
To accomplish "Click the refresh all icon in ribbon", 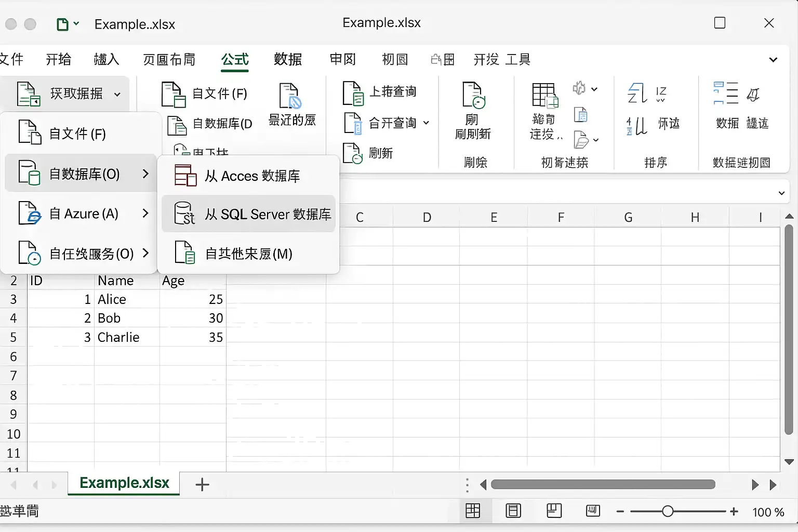I will [473, 95].
